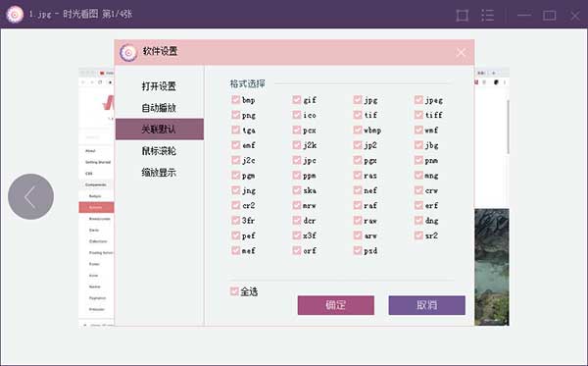The image size is (588, 366).
Task: Select the 关联默认 tab
Action: pos(160,130)
